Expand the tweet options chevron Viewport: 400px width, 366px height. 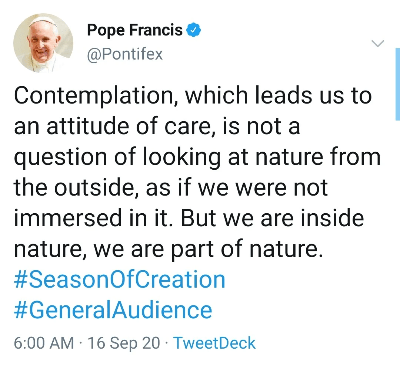[378, 43]
